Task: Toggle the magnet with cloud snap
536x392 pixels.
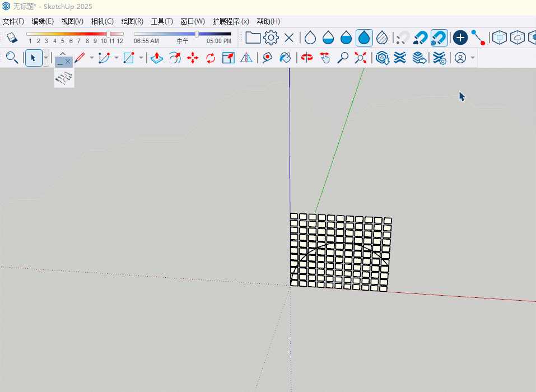Action: 421,38
